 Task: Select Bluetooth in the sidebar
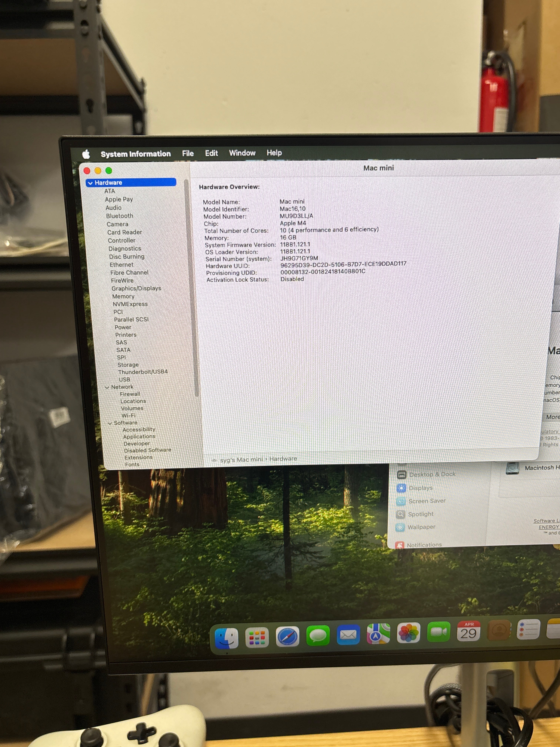pyautogui.click(x=120, y=216)
